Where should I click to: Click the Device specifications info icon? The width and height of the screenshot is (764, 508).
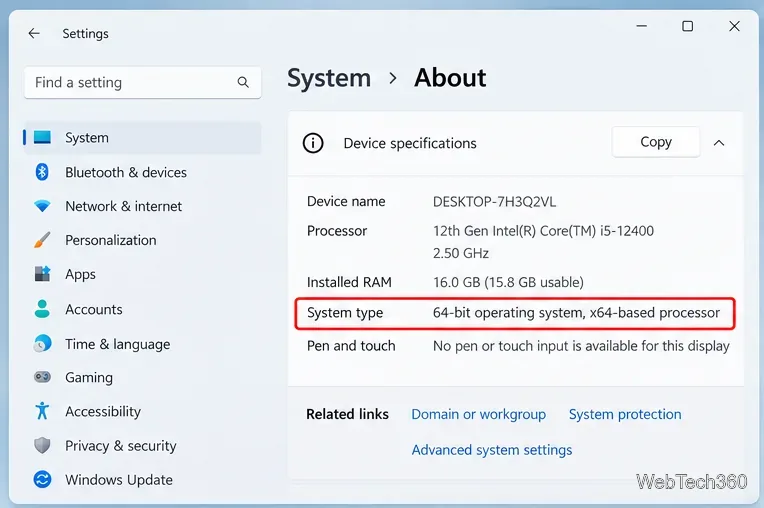pos(313,143)
